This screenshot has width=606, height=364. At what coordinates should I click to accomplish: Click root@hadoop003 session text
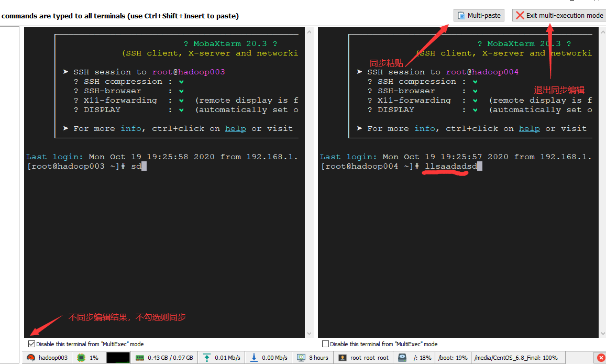pyautogui.click(x=188, y=72)
